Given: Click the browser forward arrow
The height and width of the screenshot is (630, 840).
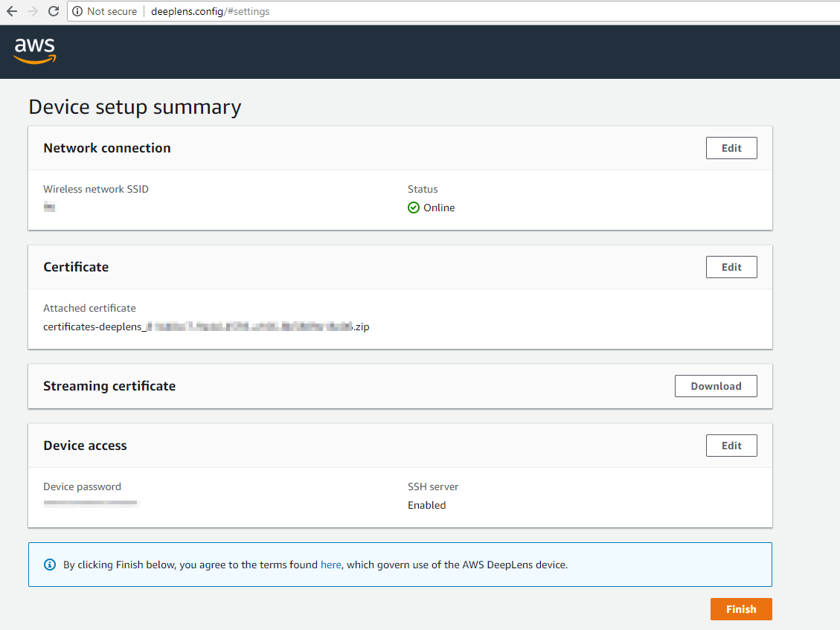Looking at the screenshot, I should (32, 11).
